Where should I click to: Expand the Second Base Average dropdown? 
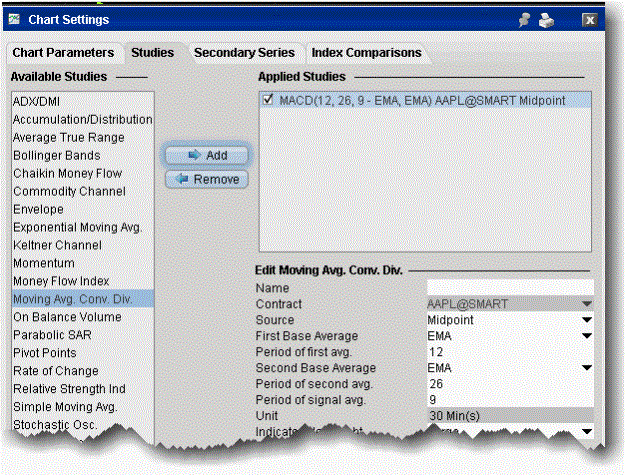pos(587,368)
